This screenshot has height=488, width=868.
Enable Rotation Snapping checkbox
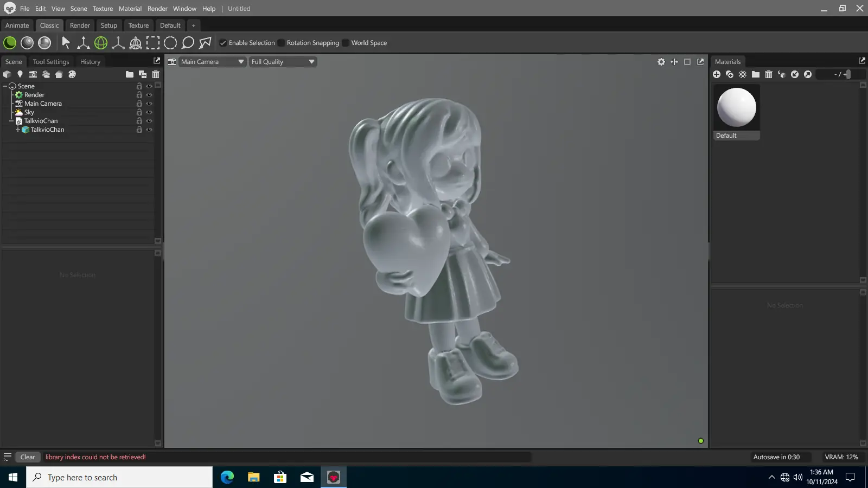click(x=281, y=43)
